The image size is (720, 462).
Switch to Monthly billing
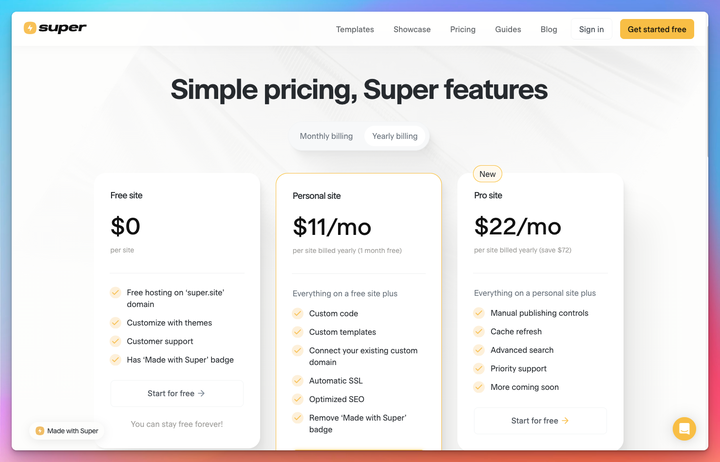(x=326, y=136)
